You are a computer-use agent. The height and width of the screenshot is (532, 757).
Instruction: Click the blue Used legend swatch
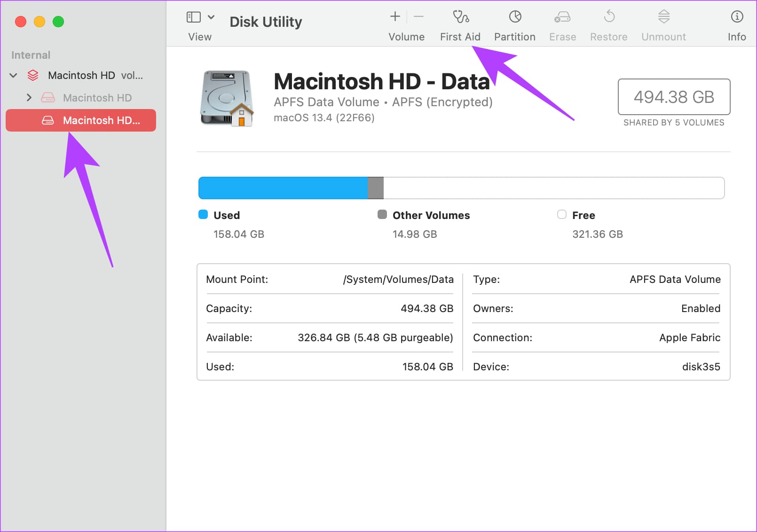point(203,215)
